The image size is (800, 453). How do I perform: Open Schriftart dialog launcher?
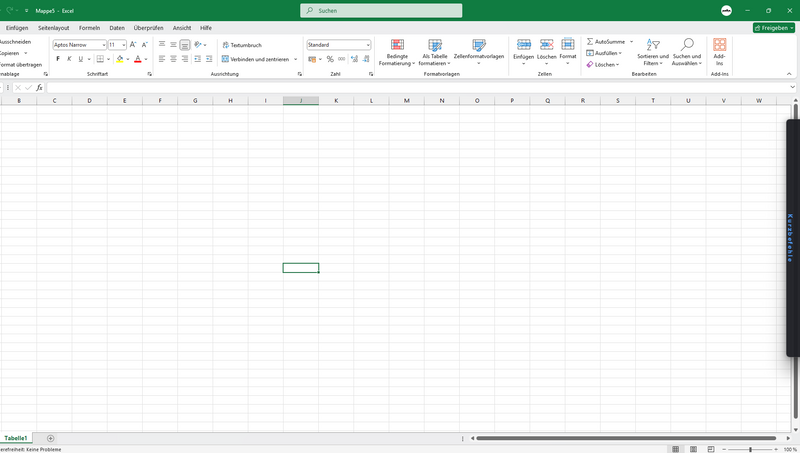[x=149, y=74]
